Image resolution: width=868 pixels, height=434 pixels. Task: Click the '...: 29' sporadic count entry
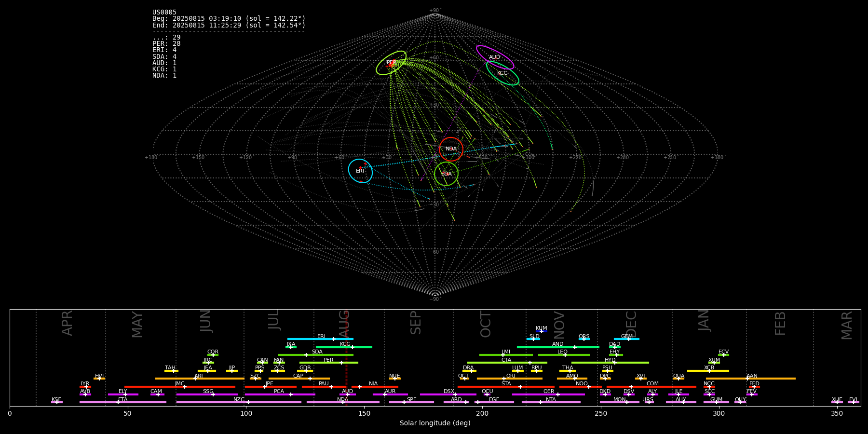point(166,38)
